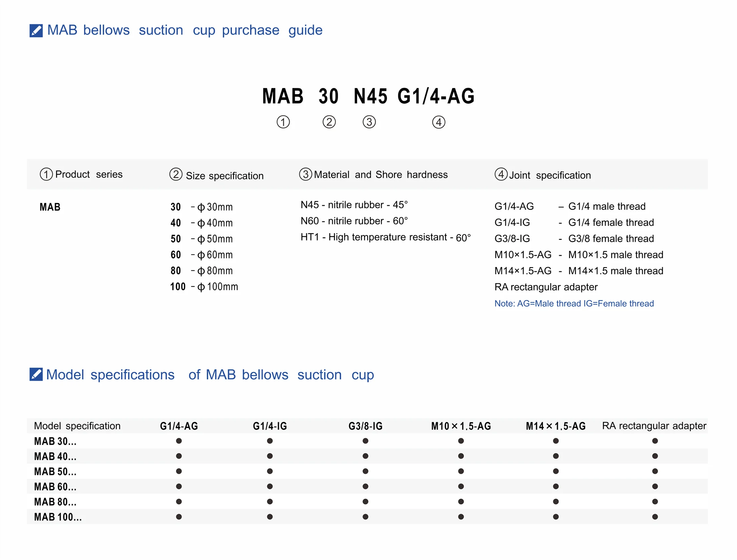Click circled 1 icon next to Product series
737x560 pixels.
click(46, 174)
